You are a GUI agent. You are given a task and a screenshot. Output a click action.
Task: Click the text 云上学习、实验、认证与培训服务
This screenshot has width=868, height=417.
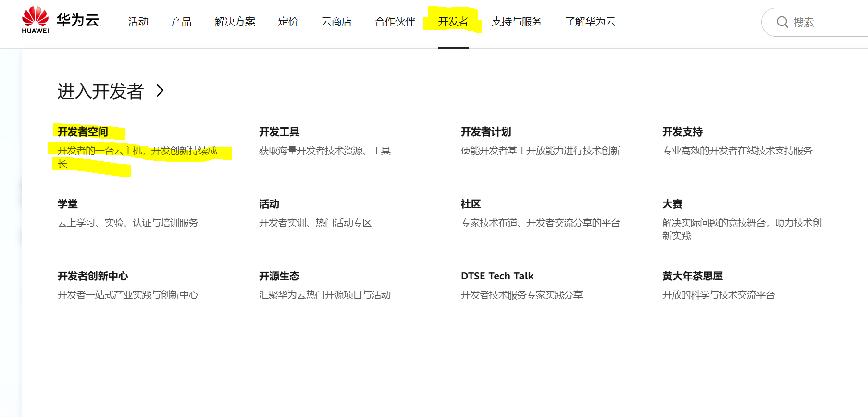pos(128,223)
